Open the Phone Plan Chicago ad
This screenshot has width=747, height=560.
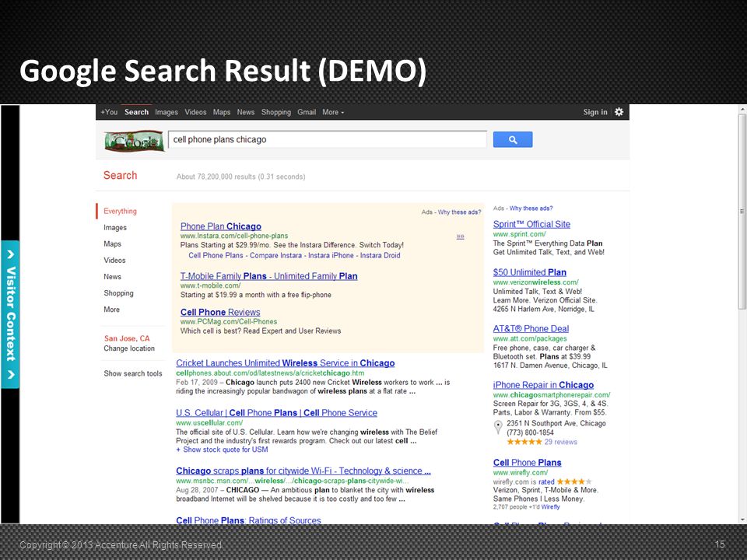(x=220, y=226)
